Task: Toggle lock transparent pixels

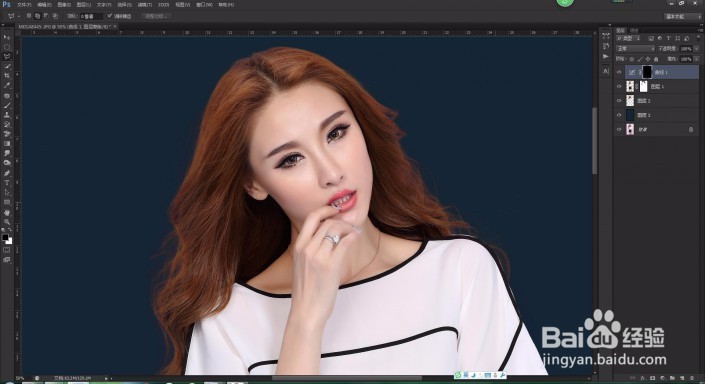Action: pos(632,59)
